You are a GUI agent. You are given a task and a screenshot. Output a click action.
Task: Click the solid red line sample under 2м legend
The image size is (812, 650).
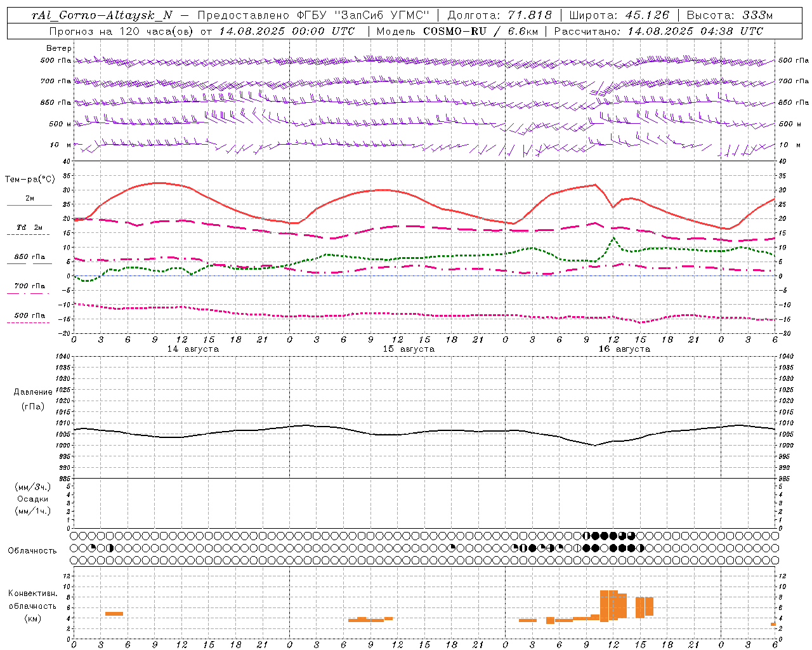(29, 206)
